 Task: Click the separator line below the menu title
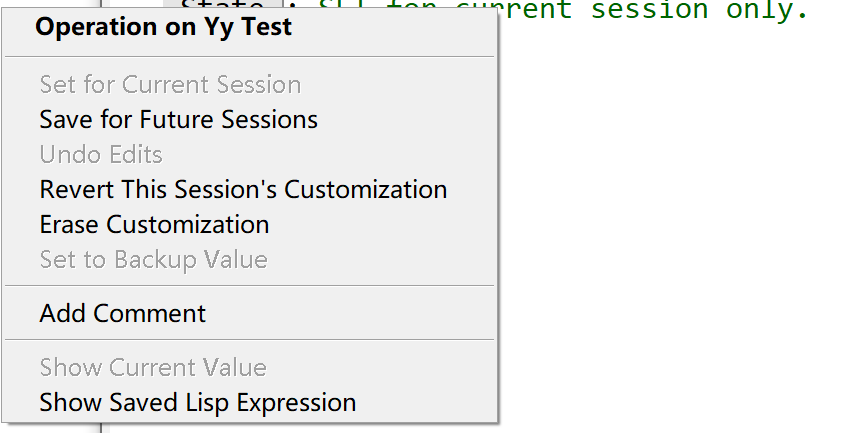(x=249, y=57)
